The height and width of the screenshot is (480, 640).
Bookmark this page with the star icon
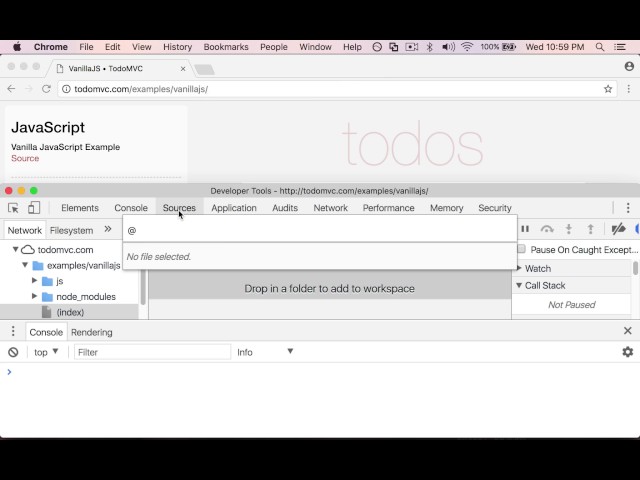pyautogui.click(x=608, y=89)
